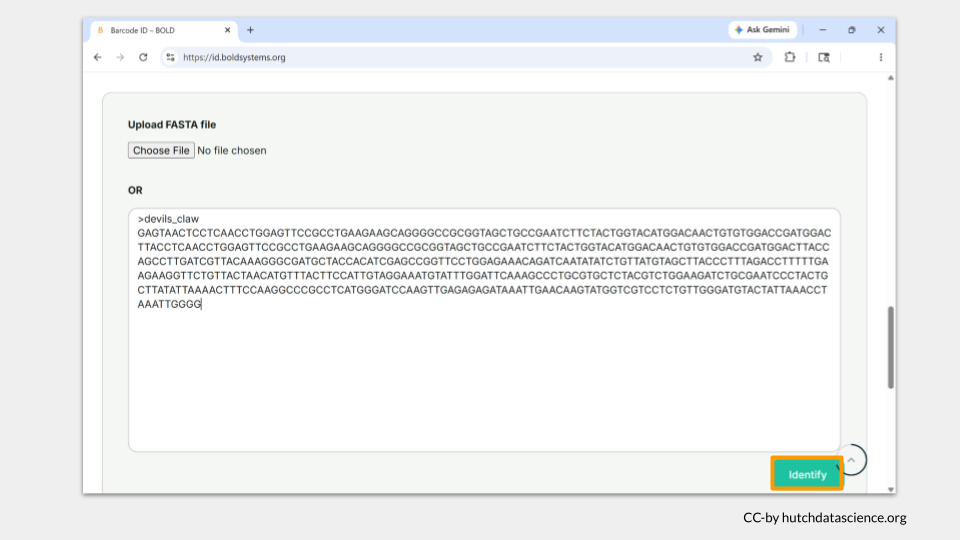Click the browser forward arrow
The height and width of the screenshot is (540, 960).
[120, 57]
